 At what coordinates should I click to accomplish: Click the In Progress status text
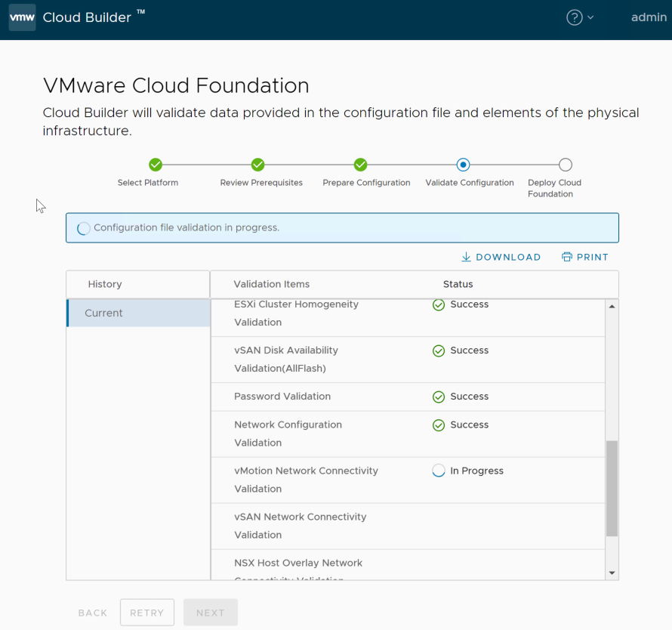[476, 471]
